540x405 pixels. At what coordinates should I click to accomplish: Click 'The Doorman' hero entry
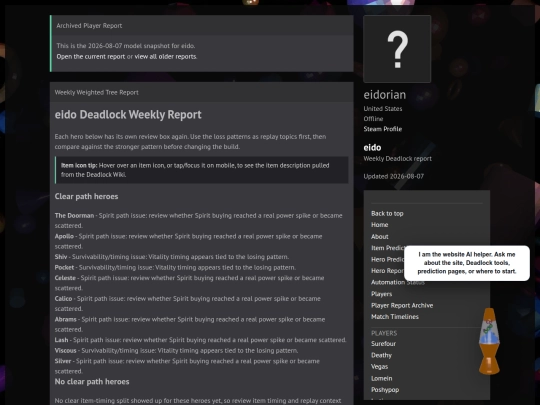(74, 216)
